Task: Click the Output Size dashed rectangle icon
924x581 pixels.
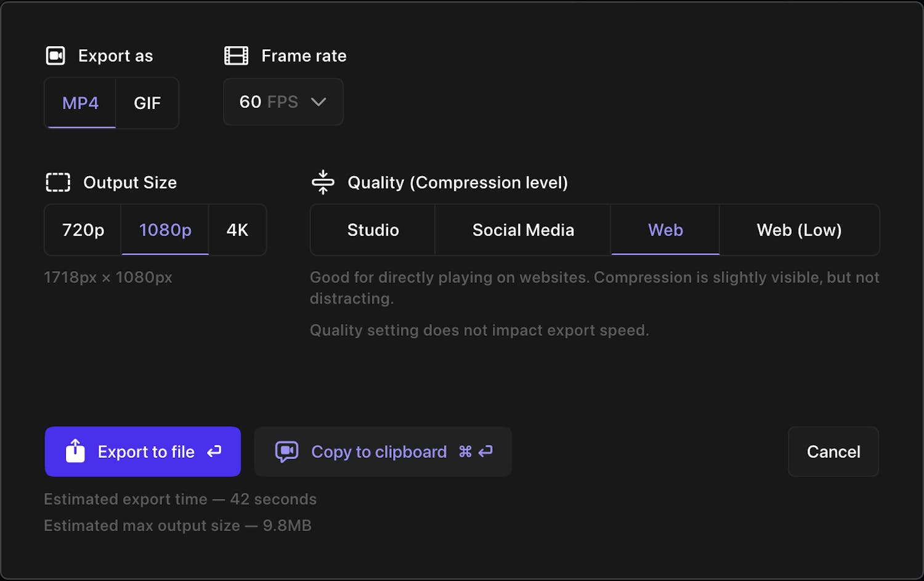Action: coord(58,182)
